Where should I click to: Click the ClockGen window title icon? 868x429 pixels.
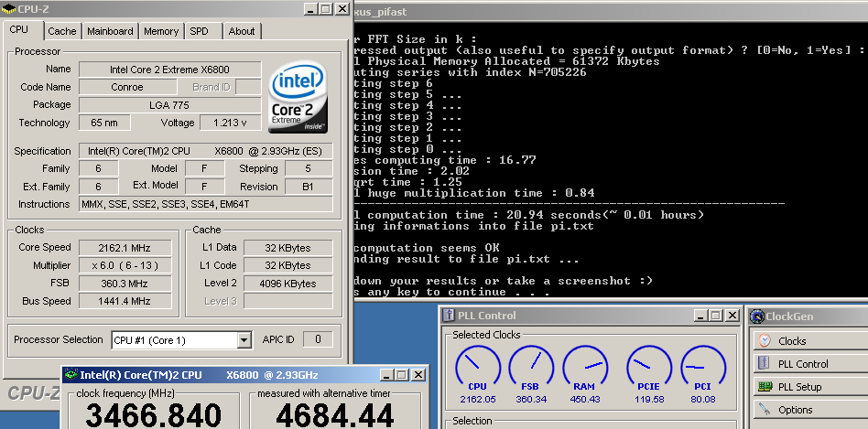point(756,316)
